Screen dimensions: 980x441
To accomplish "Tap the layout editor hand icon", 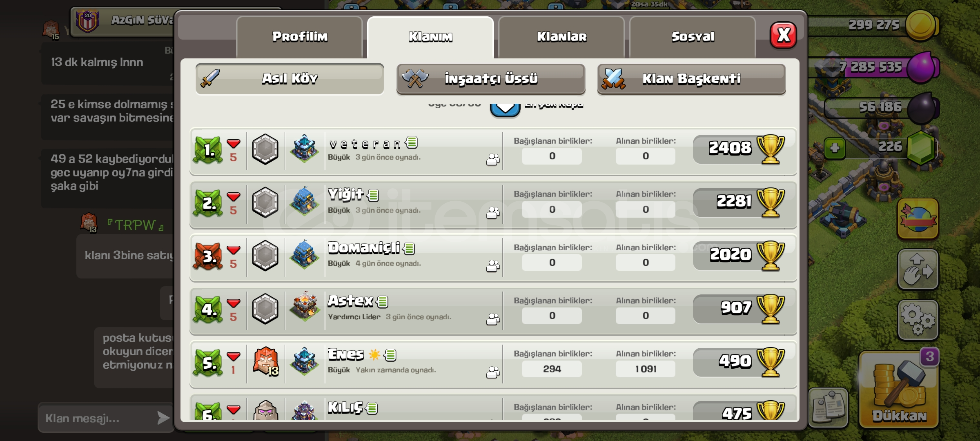I will tap(918, 269).
